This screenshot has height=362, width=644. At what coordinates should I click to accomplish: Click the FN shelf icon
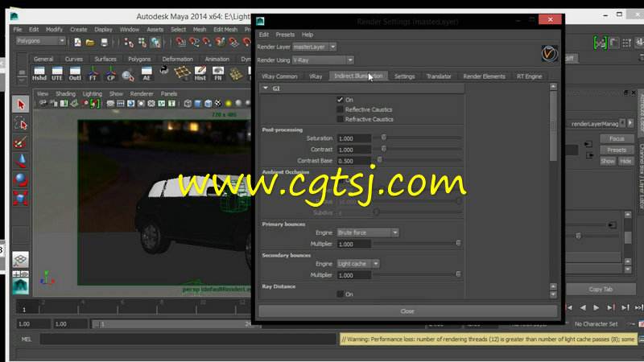coord(218,74)
